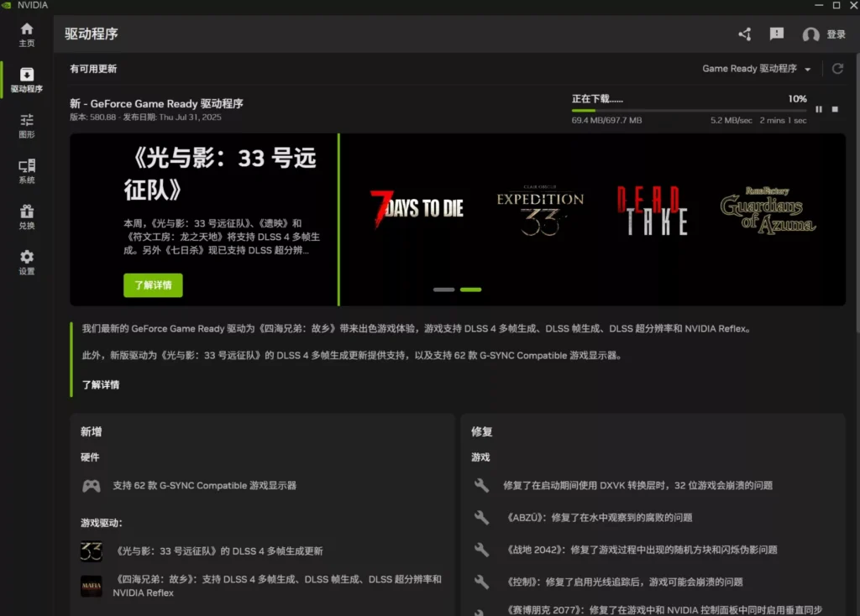This screenshot has width=860, height=616.
Task: Click the share icon in the header
Action: 744,34
